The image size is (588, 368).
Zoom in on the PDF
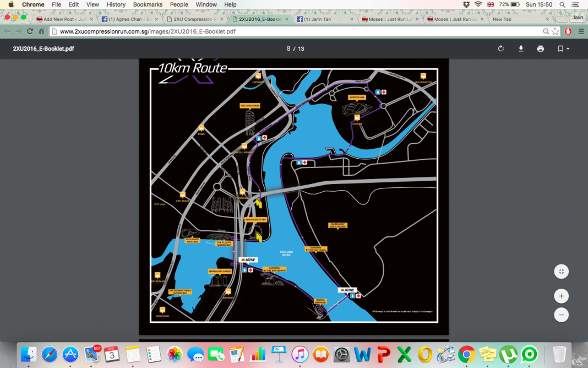pos(561,296)
